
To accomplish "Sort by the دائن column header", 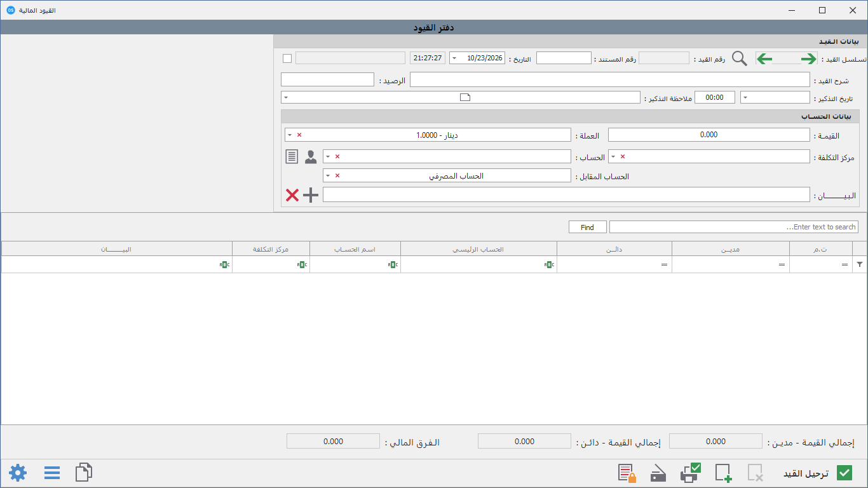I will (x=614, y=249).
